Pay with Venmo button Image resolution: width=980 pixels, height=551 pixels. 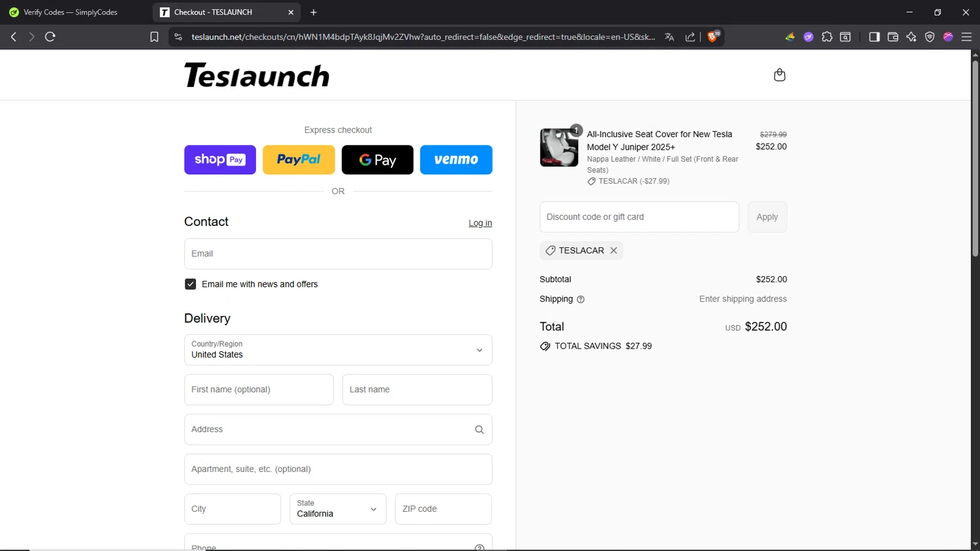[456, 160]
